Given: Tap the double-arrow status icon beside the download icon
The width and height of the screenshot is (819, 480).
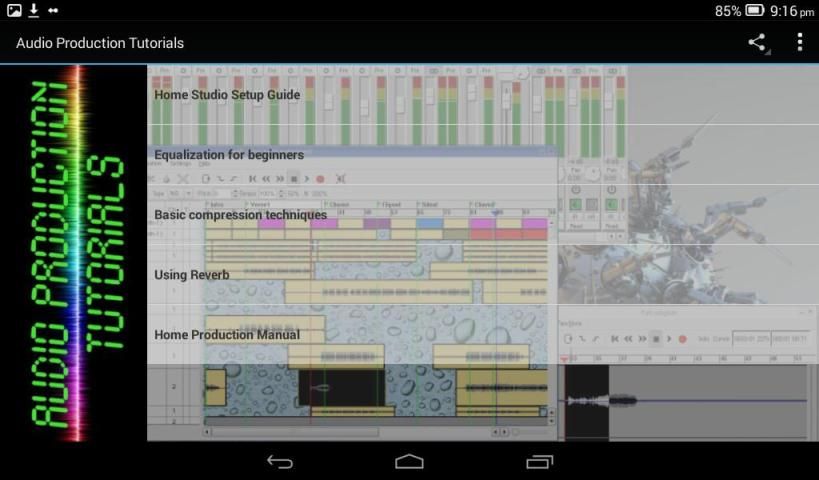Looking at the screenshot, I should 53,11.
